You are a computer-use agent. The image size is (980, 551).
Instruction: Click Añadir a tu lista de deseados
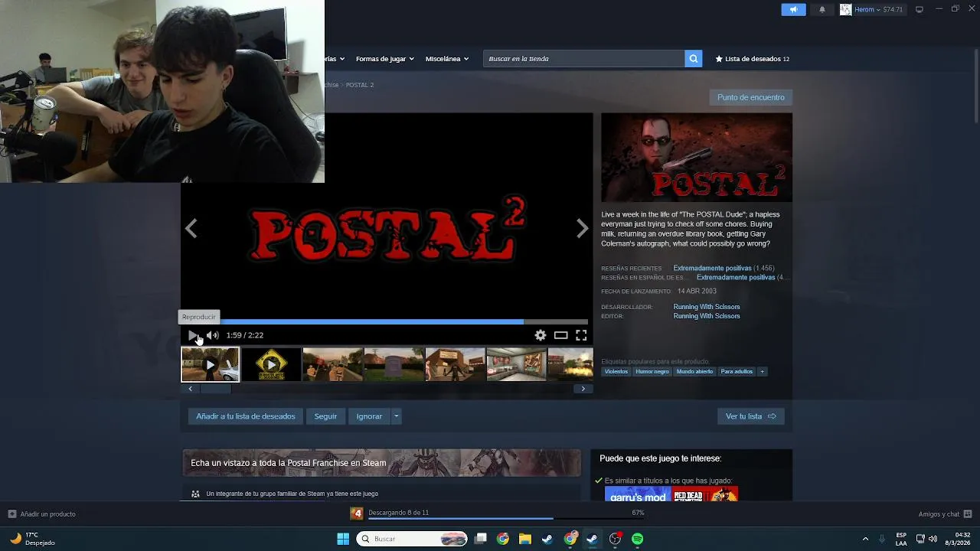[x=245, y=416]
